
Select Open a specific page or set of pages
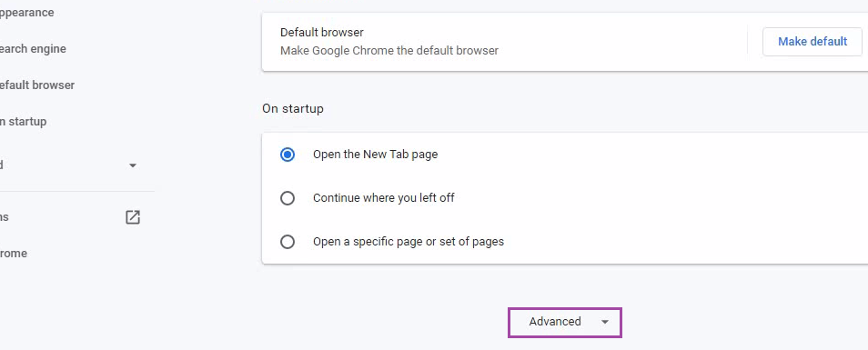[x=288, y=242]
